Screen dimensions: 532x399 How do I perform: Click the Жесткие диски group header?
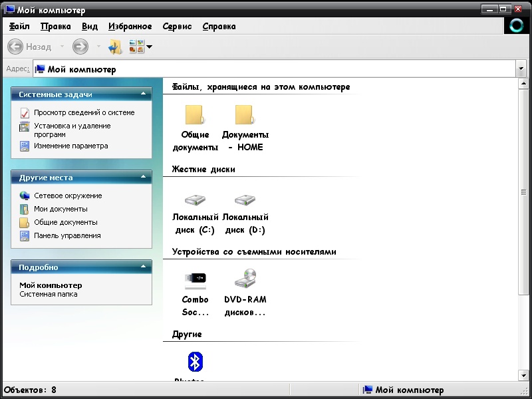point(203,169)
